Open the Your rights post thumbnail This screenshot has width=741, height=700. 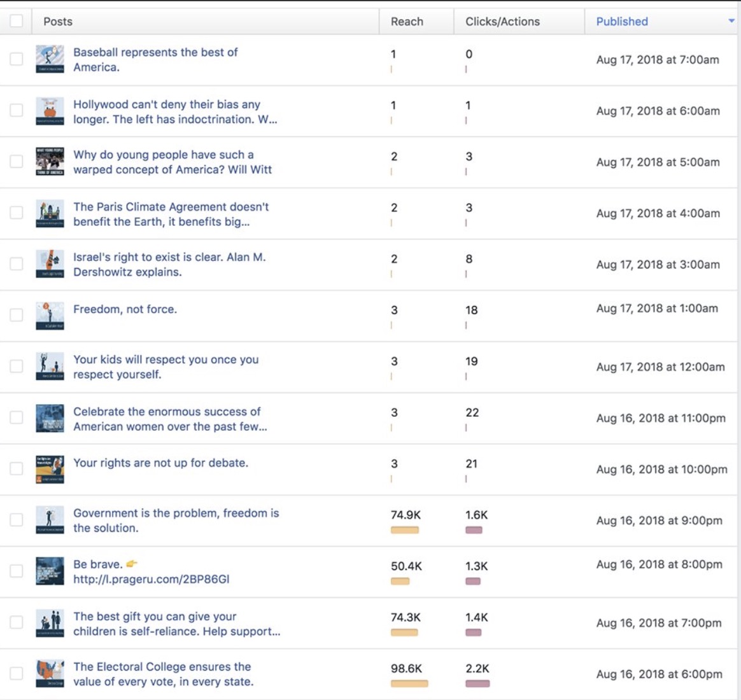click(50, 469)
